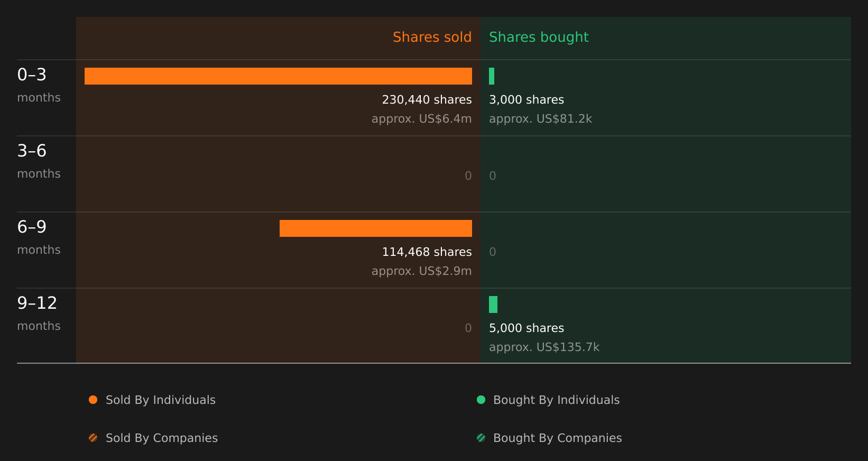The width and height of the screenshot is (868, 461).
Task: Click approx. US$135.7k text
Action: pos(544,347)
